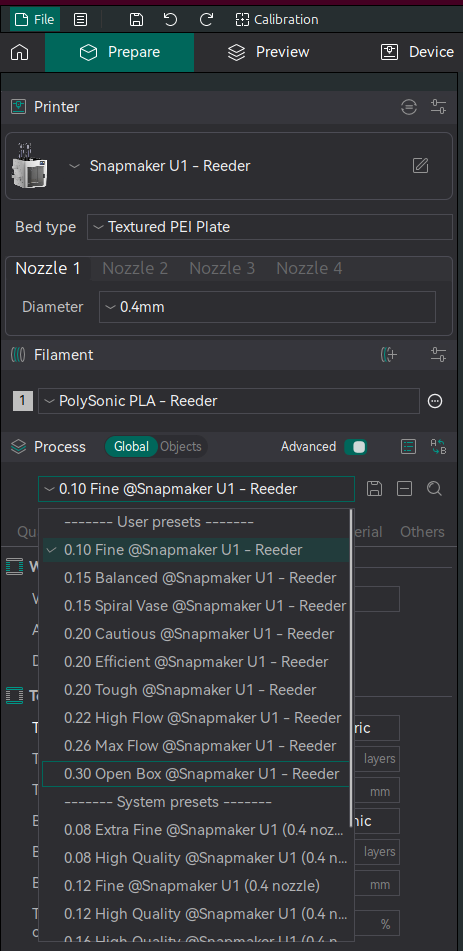Click the Printer section icon
The image size is (463, 951).
pyautogui.click(x=19, y=107)
